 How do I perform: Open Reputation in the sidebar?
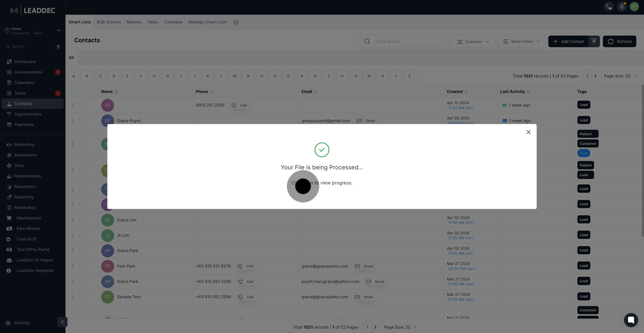(x=32, y=186)
